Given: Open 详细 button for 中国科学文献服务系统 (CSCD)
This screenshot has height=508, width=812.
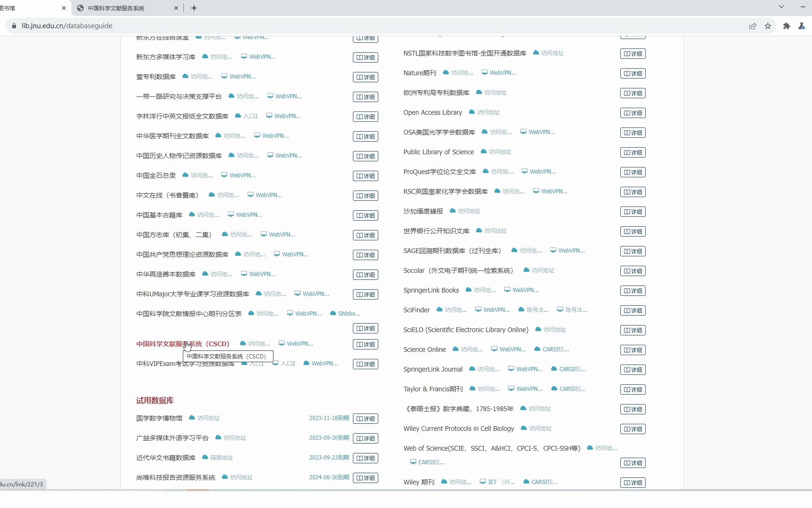Looking at the screenshot, I should (x=366, y=344).
